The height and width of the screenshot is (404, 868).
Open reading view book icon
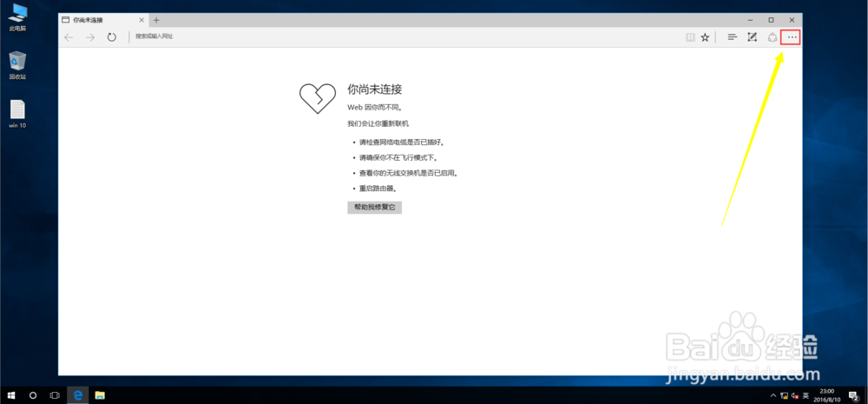690,37
